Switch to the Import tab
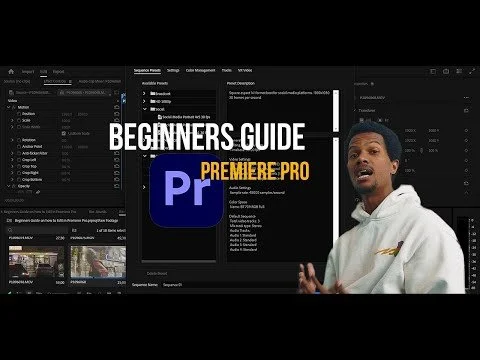480x360 pixels. pos(28,71)
